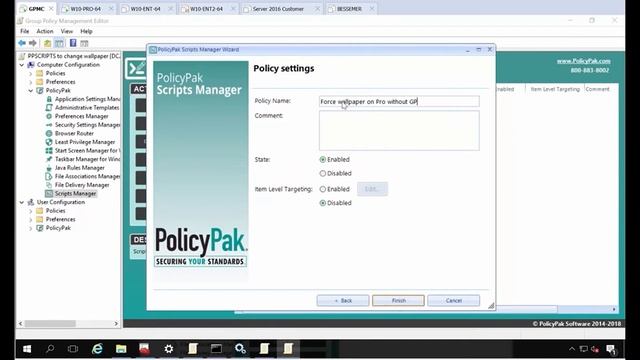Select Administrative Templates node
Screen dimensions: 640x360
(87, 107)
